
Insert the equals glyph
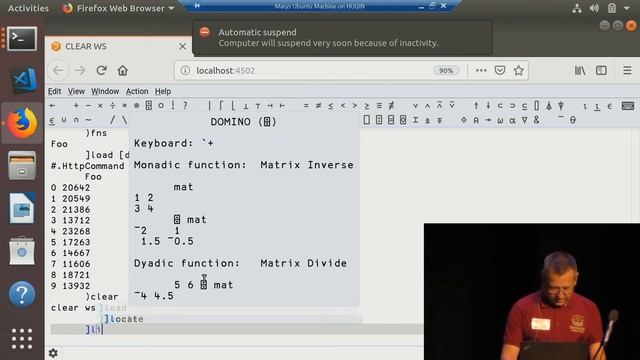[x=306, y=106]
